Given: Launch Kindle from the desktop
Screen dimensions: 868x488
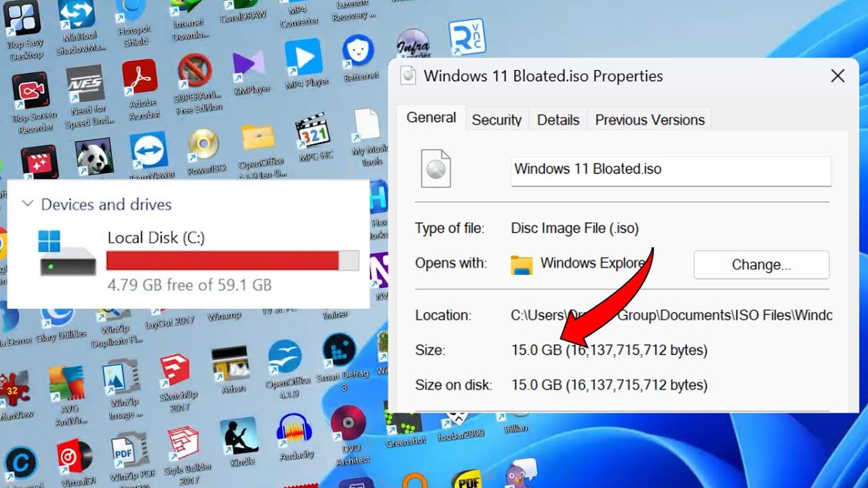Looking at the screenshot, I should [239, 437].
